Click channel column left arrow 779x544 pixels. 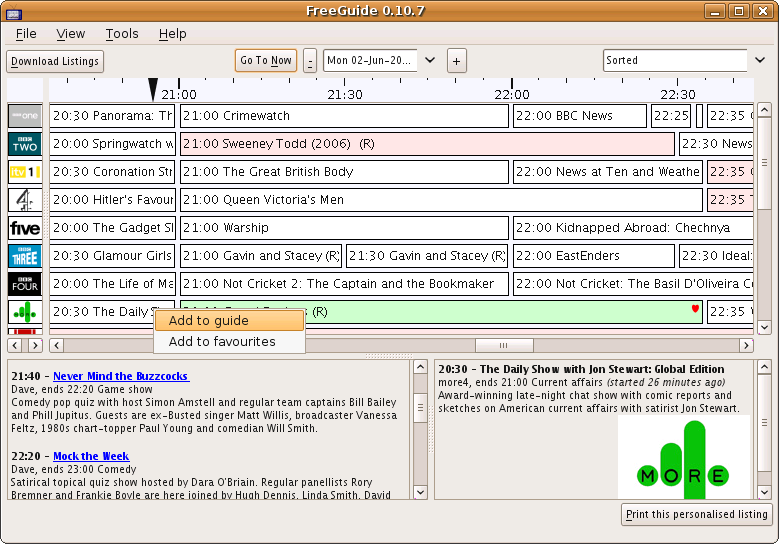(15, 345)
